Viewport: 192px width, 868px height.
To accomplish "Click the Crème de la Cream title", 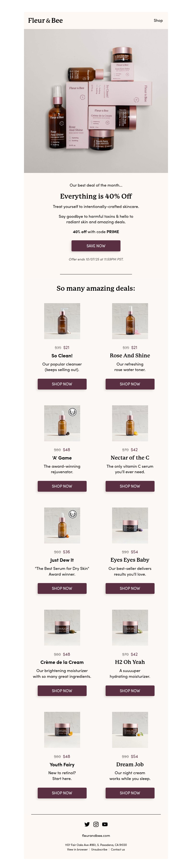I will click(62, 662).
